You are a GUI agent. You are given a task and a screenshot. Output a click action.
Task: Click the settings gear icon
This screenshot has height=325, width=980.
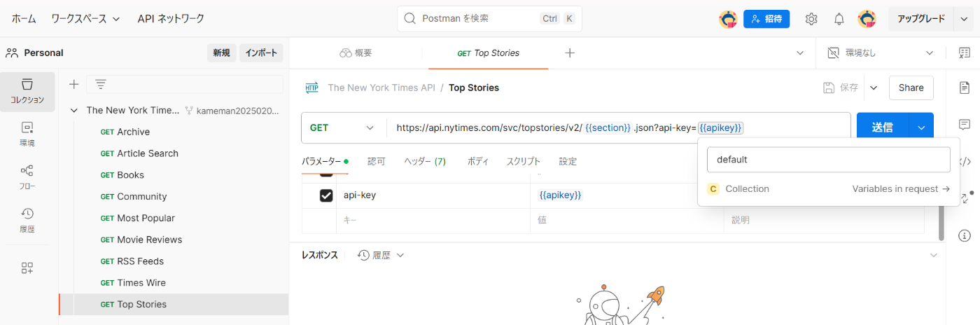[811, 19]
